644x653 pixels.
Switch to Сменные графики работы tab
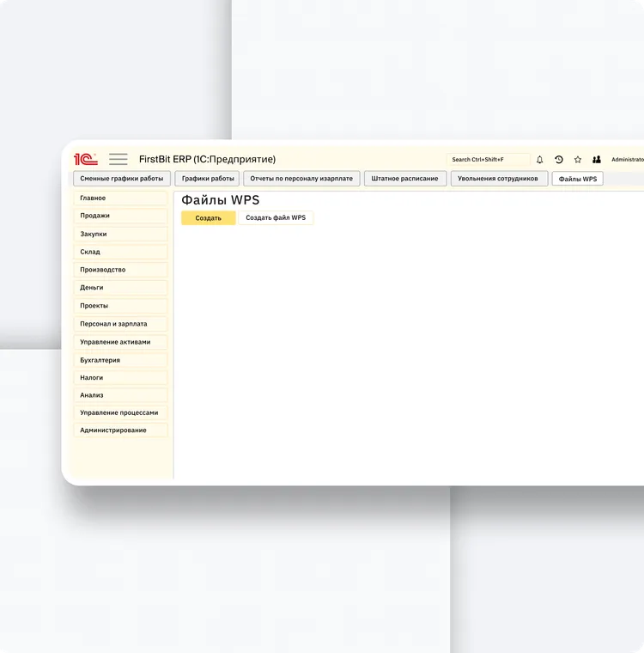121,179
